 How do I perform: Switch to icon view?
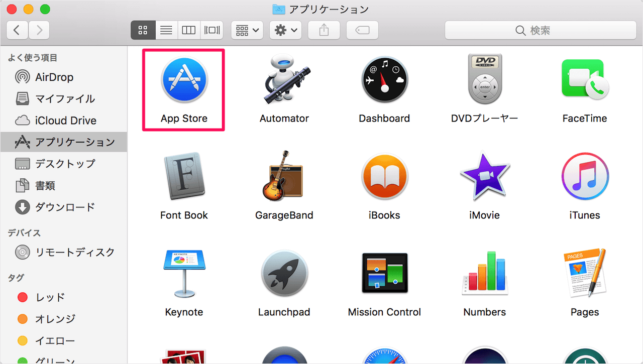click(143, 30)
